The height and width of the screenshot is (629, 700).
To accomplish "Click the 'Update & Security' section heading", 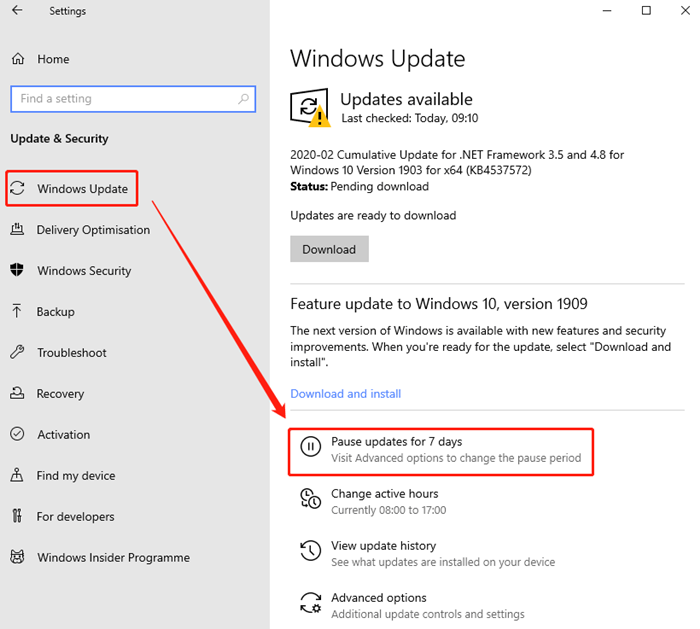I will click(x=59, y=139).
